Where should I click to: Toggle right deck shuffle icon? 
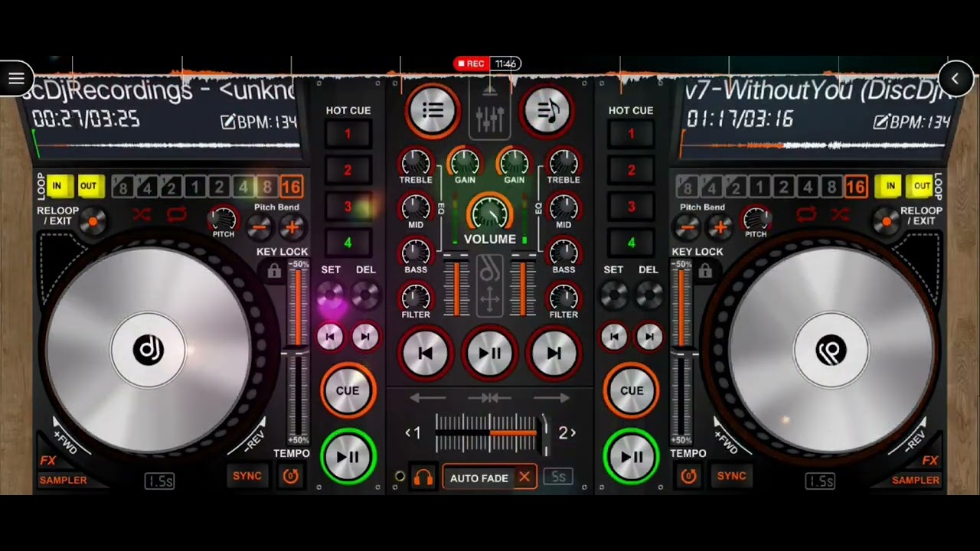840,214
